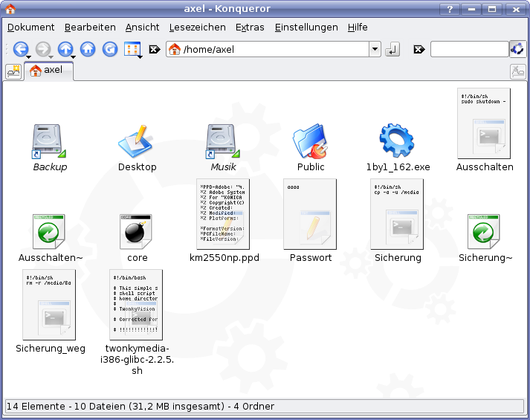Image resolution: width=530 pixels, height=420 pixels.
Task: Select the Musik drive icon
Action: click(x=223, y=141)
